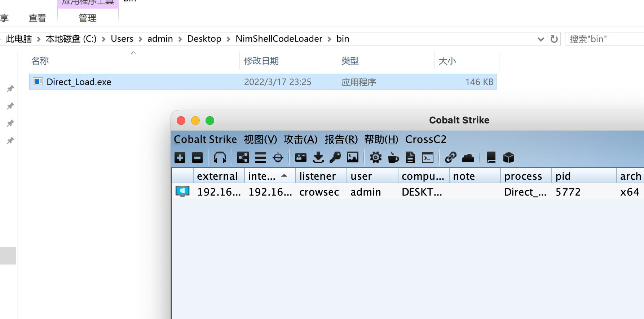Image resolution: width=644 pixels, height=319 pixels.
Task: Sort sessions by the user column header
Action: click(372, 176)
